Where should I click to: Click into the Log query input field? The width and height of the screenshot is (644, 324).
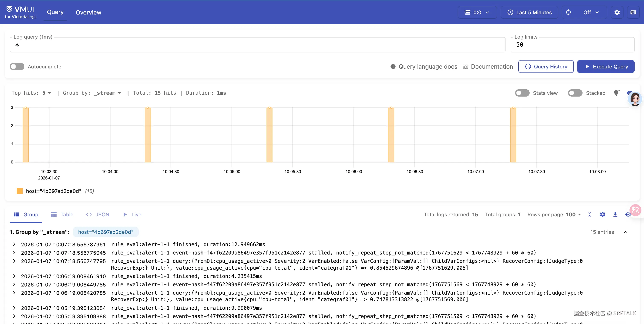tap(258, 45)
